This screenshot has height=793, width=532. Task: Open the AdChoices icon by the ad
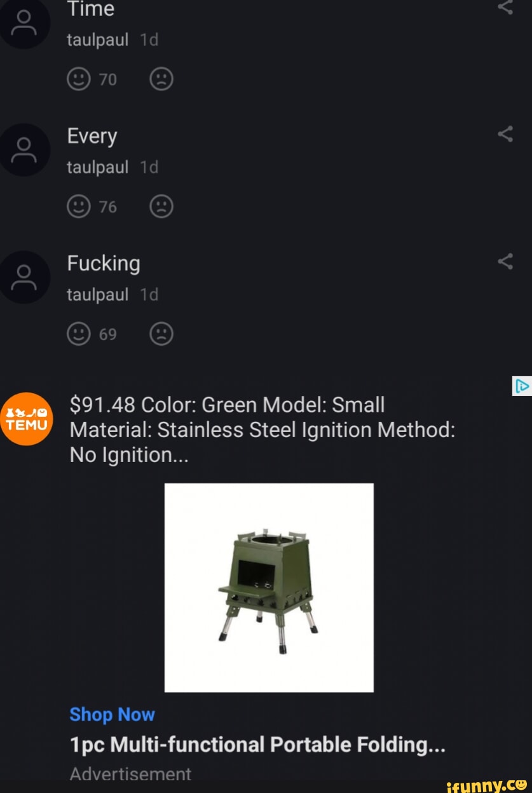(521, 386)
